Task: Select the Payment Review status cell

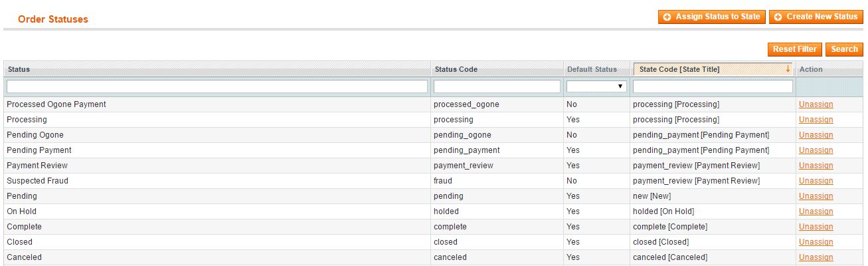Action: 217,166
